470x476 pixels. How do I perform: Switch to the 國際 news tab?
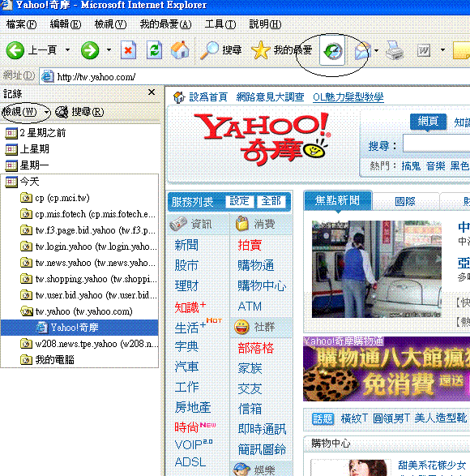405,201
